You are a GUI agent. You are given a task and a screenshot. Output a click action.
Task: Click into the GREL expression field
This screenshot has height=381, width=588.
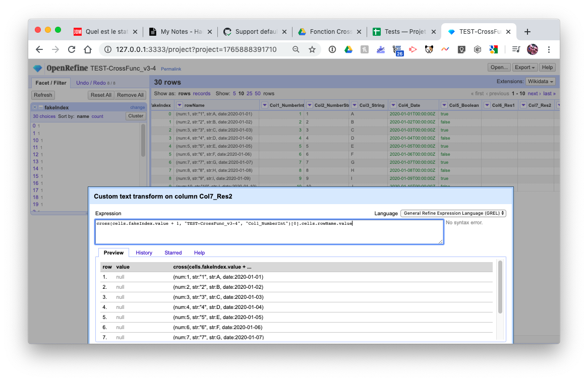(269, 232)
